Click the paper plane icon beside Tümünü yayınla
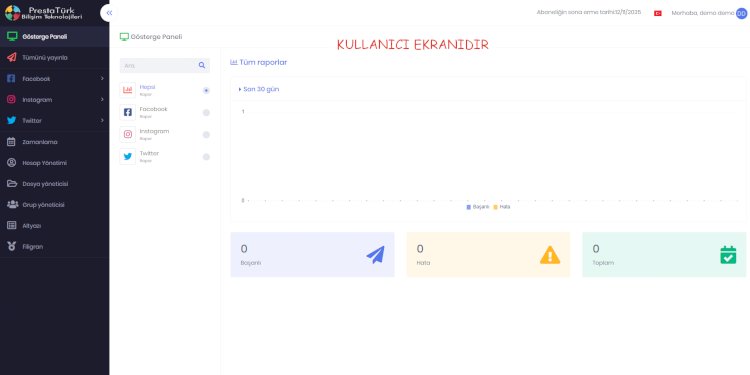The width and height of the screenshot is (750, 375). [x=12, y=57]
